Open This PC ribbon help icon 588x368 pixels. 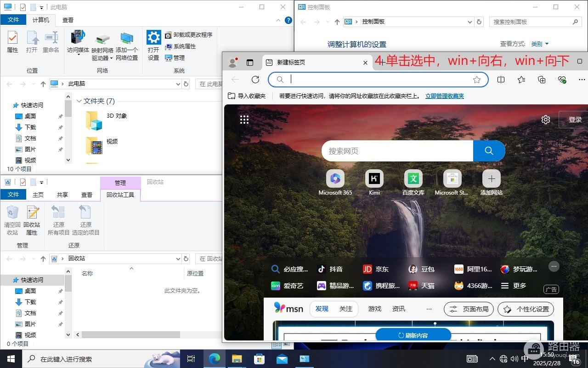pyautogui.click(x=288, y=20)
